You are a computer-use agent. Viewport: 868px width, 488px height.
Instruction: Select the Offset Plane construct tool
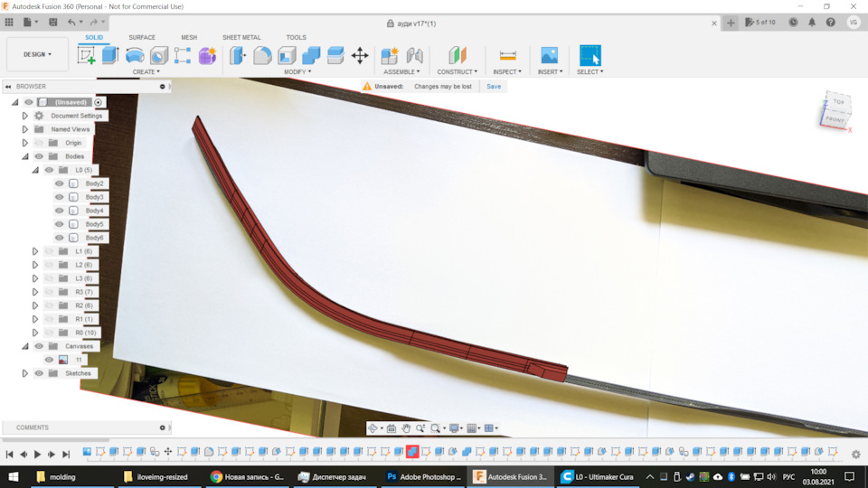point(458,55)
